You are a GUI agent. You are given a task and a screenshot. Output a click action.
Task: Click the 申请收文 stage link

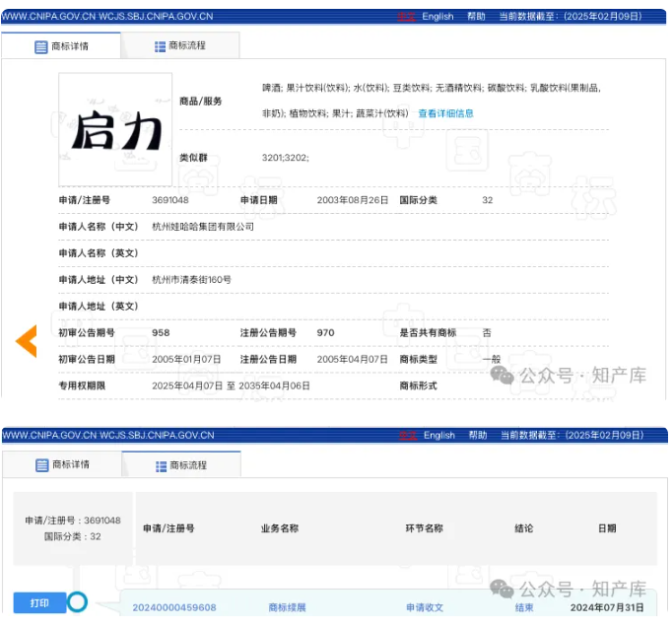(425, 607)
